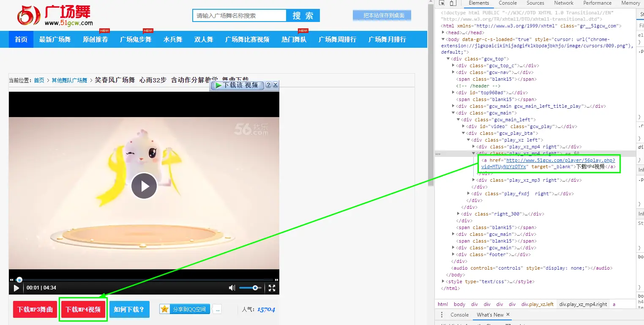Open help on the 下载该视频 overlay

pyautogui.click(x=268, y=85)
